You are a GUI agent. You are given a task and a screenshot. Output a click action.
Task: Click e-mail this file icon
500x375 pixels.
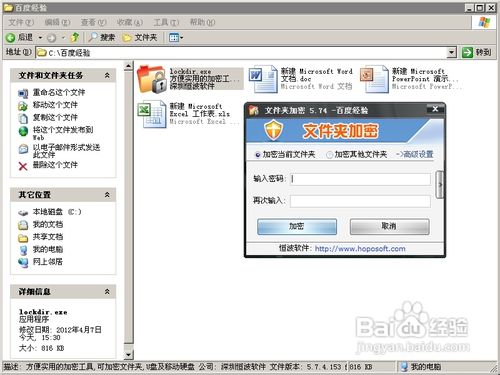[x=23, y=149]
